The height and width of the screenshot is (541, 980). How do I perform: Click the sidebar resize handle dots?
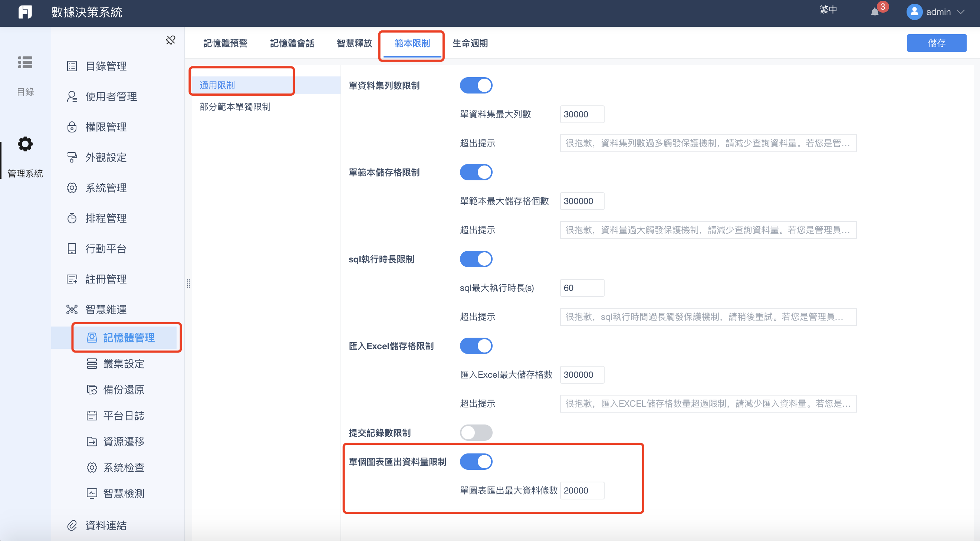click(x=188, y=284)
